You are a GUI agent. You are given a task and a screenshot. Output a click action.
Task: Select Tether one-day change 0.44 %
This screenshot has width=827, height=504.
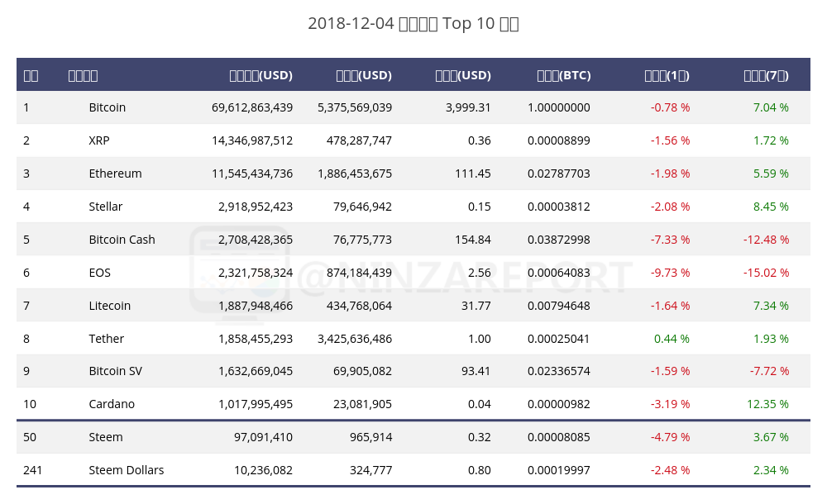pyautogui.click(x=672, y=339)
